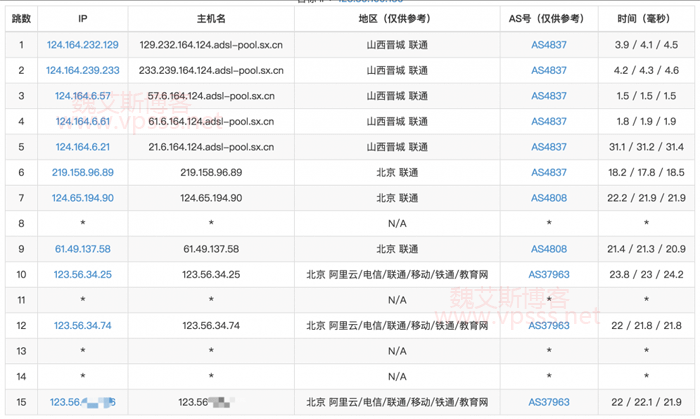700x419 pixels.
Task: Open blue 123.56.34.74 link in IP column
Action: [x=83, y=326]
